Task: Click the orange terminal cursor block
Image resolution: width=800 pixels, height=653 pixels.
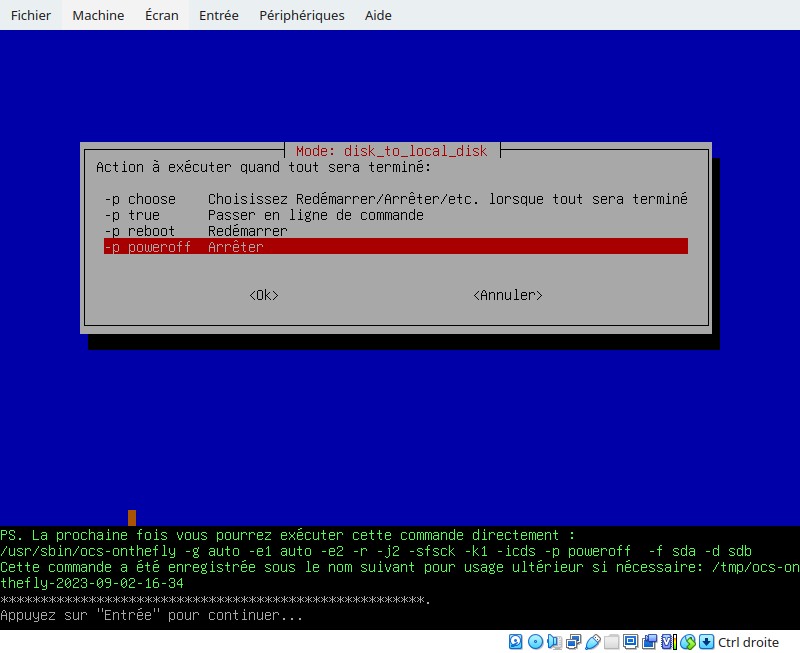Action: point(132,517)
